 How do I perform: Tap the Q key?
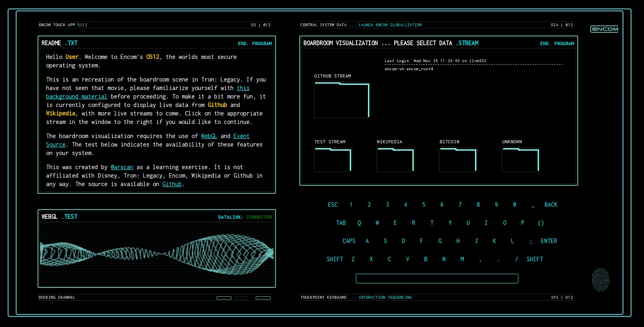[x=359, y=223]
